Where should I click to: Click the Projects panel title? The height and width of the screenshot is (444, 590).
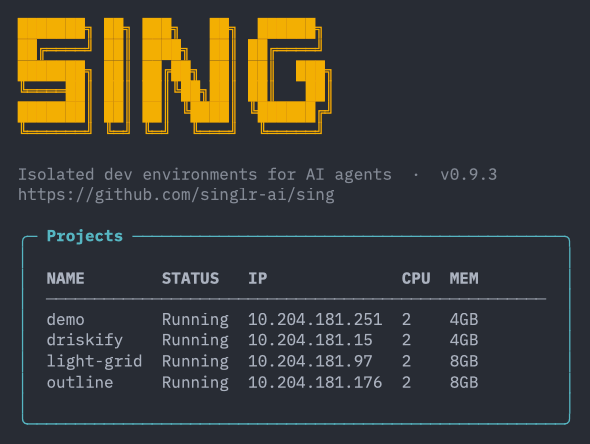click(x=85, y=236)
